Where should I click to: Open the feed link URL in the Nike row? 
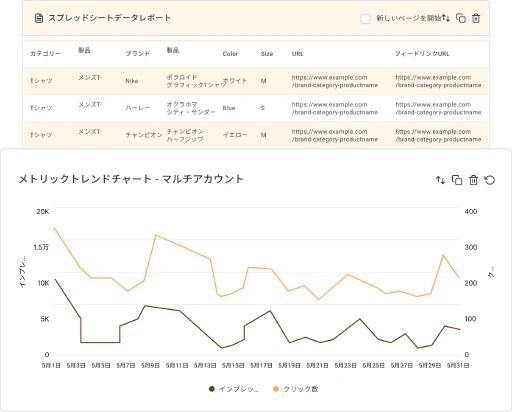438,81
